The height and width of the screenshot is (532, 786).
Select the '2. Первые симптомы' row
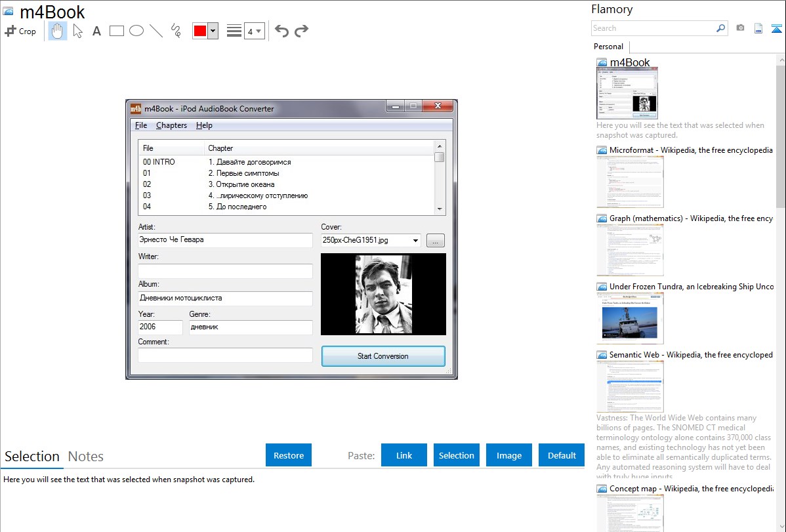[286, 173]
